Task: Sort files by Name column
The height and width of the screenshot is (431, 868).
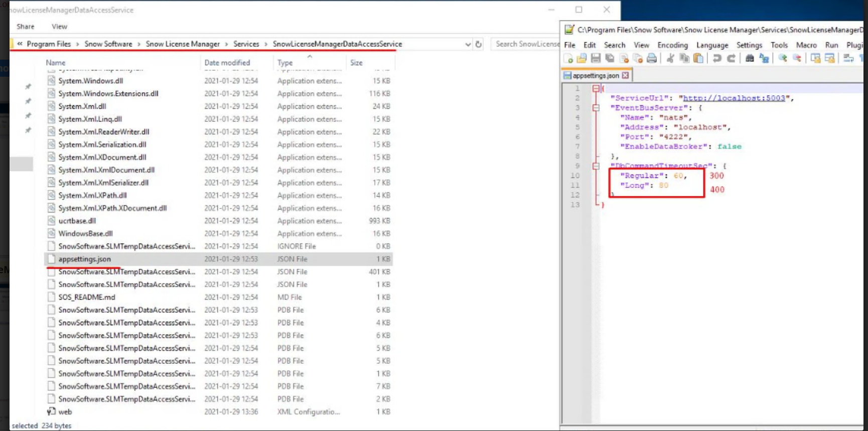Action: coord(56,63)
